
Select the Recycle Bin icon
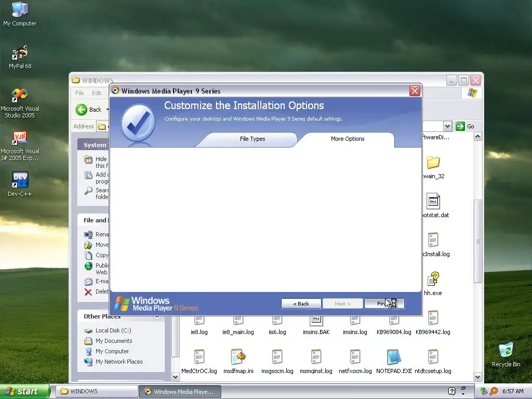point(506,354)
